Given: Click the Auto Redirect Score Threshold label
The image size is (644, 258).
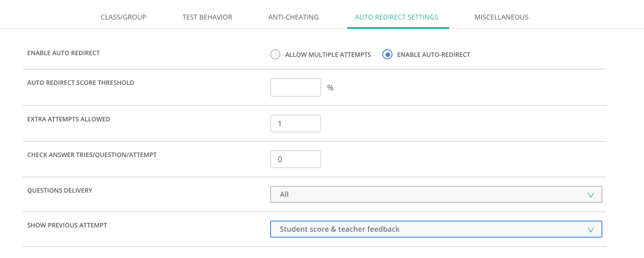Looking at the screenshot, I should (81, 83).
